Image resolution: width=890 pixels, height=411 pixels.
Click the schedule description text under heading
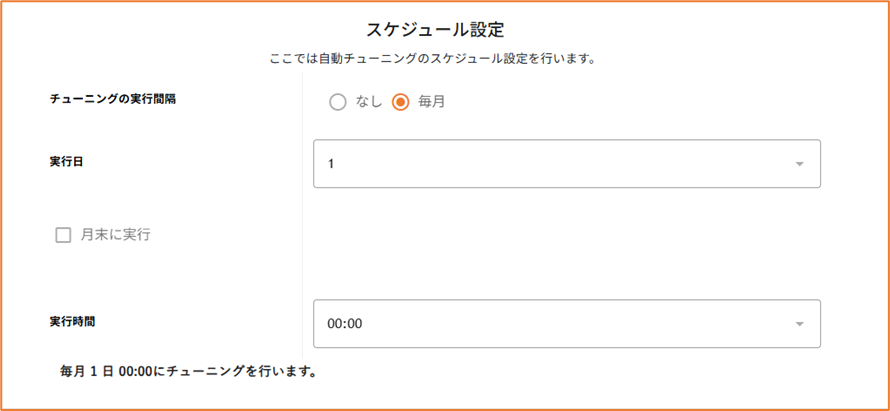[433, 58]
